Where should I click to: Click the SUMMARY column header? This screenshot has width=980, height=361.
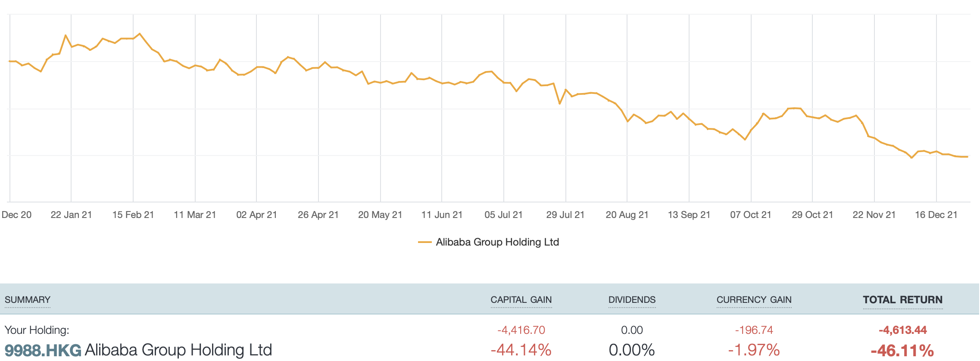tap(28, 300)
